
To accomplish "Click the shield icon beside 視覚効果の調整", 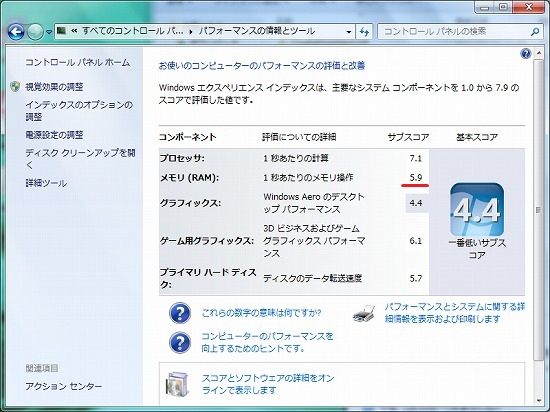I will click(15, 87).
